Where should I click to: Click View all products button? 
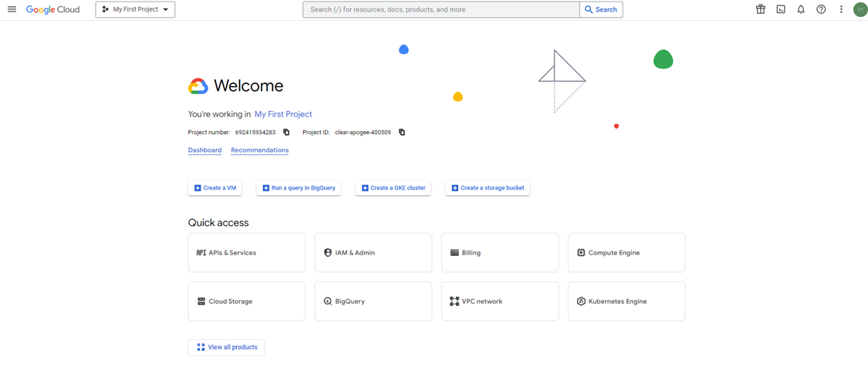point(226,347)
